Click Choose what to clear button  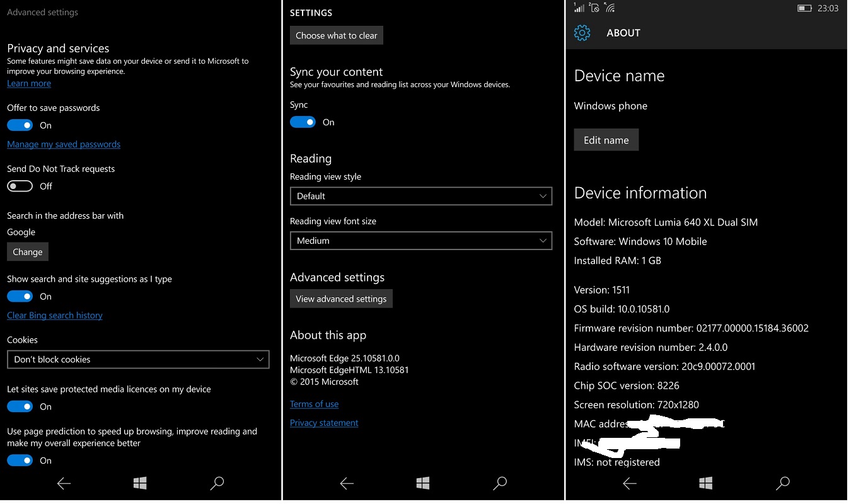pyautogui.click(x=337, y=35)
